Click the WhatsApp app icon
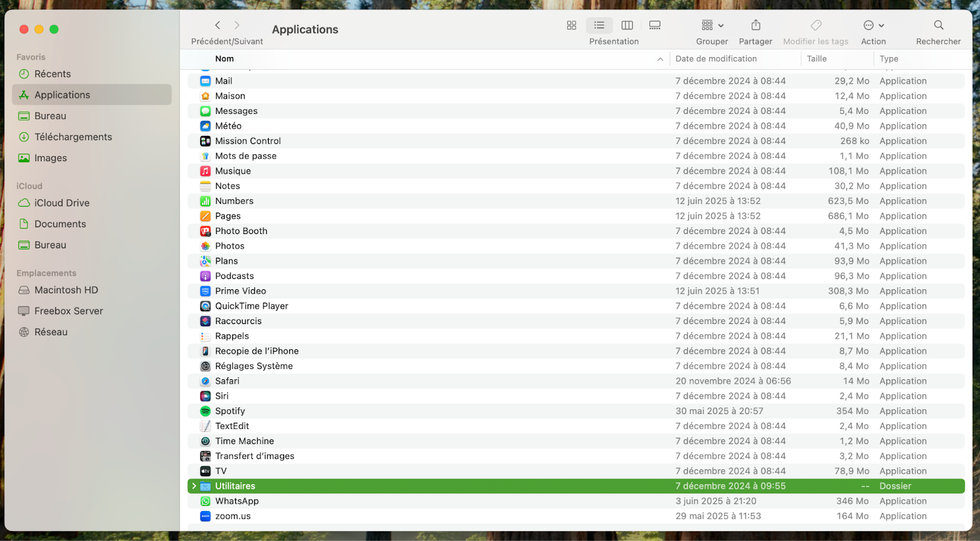Viewport: 980px width, 541px height. [x=205, y=501]
